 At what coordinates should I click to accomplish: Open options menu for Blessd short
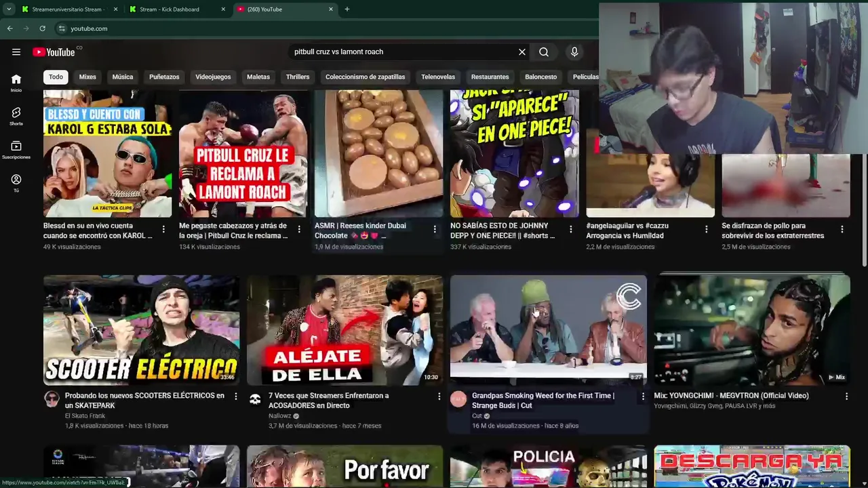click(163, 230)
